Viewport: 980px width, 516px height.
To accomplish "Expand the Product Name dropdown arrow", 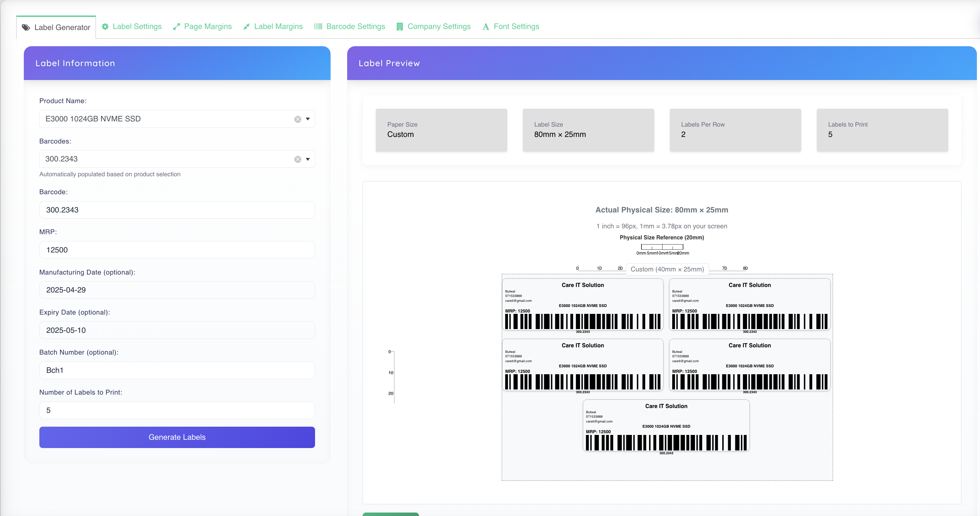I will [x=308, y=119].
